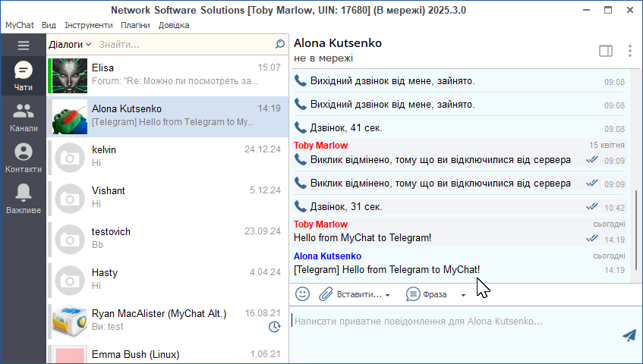Click the "не в мережі" status text
Image resolution: width=643 pixels, height=364 pixels.
323,58
